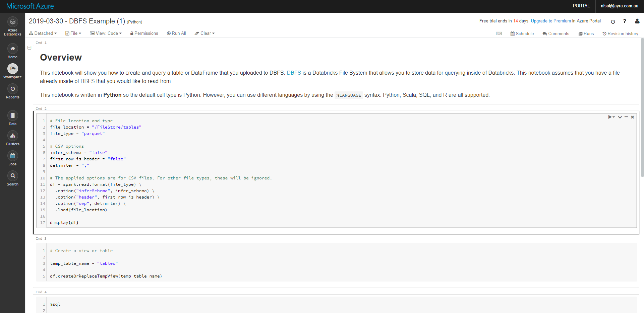
Task: Open Revision history
Action: coord(620,34)
